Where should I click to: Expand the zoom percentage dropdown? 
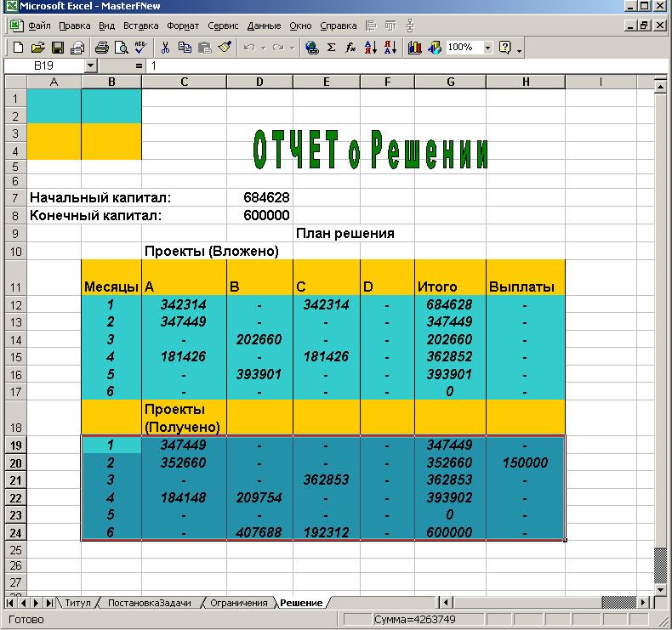487,48
